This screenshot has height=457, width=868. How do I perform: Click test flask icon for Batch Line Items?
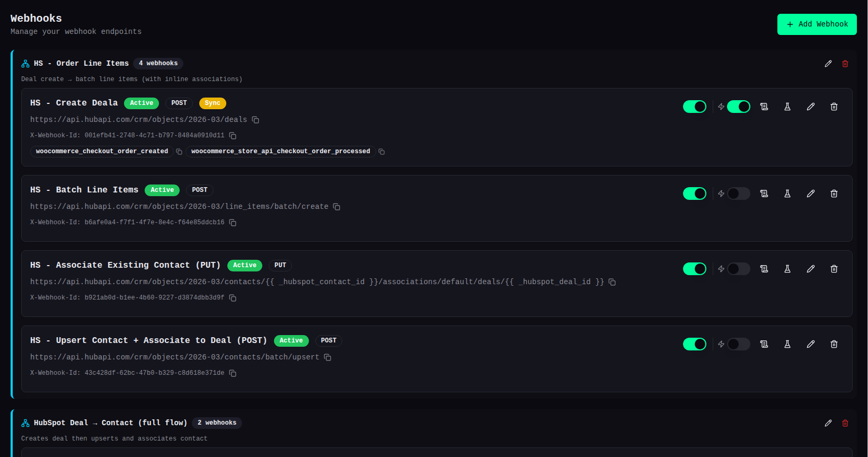(787, 194)
